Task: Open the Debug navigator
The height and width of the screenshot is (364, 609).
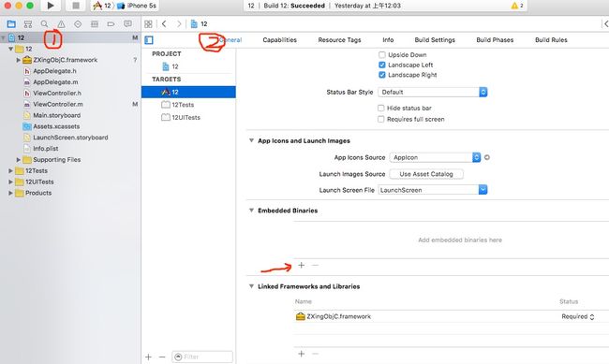Action: click(x=95, y=24)
